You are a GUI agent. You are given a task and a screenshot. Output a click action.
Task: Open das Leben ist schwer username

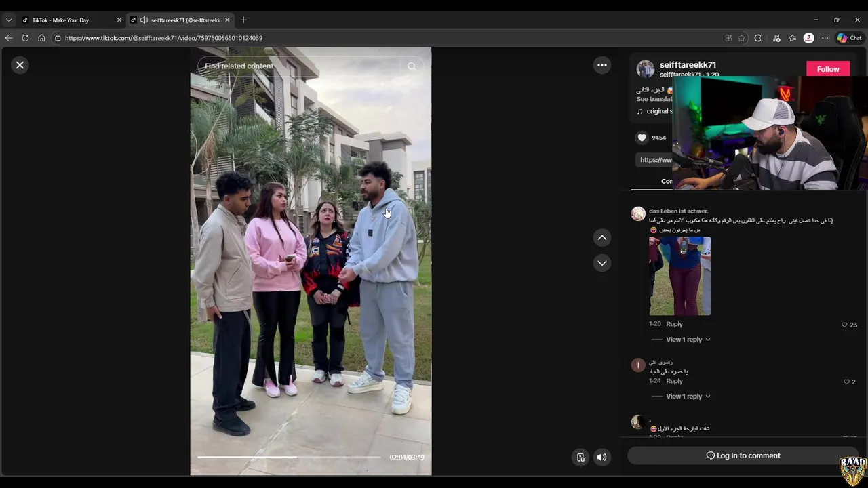678,211
